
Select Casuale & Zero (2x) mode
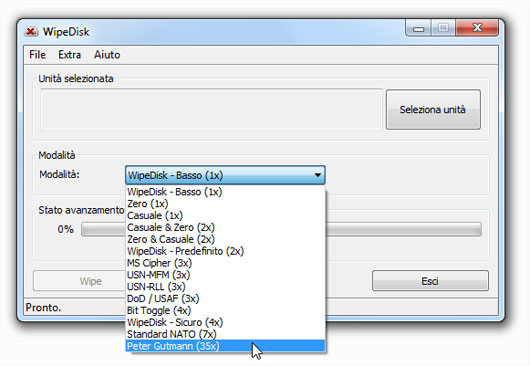click(x=225, y=227)
